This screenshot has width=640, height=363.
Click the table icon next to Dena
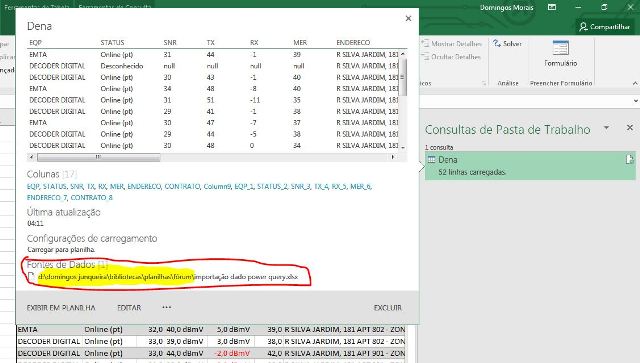coord(431,160)
